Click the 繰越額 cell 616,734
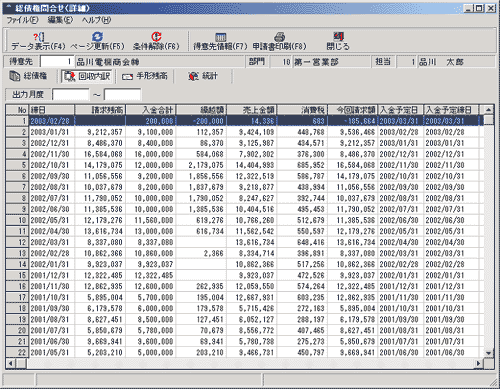500x389 pixels. pyautogui.click(x=201, y=231)
